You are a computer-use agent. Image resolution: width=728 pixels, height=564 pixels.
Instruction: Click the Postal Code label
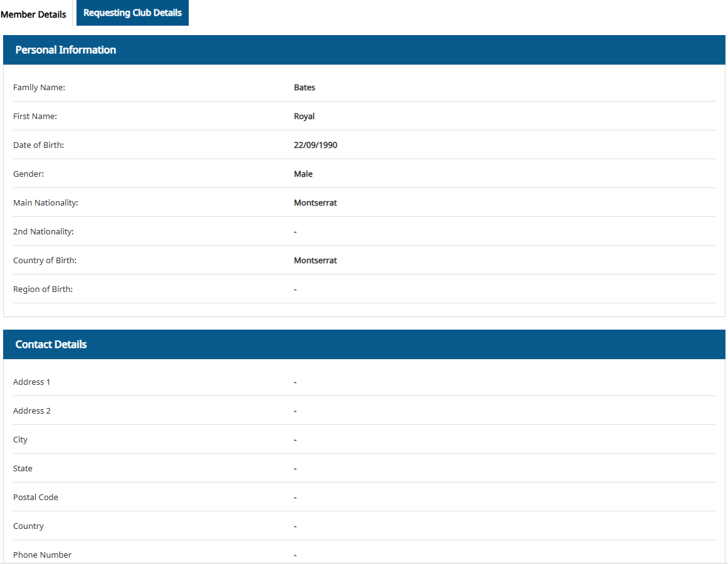point(35,497)
